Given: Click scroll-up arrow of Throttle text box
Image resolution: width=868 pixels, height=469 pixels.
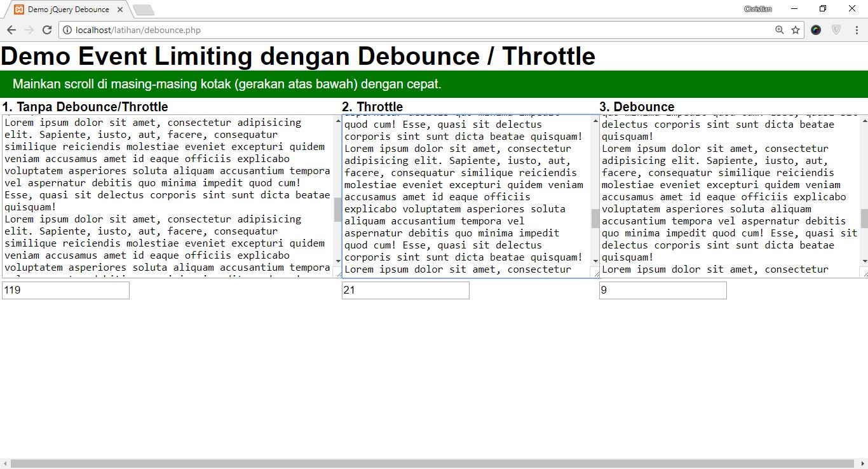Looking at the screenshot, I should 595,121.
